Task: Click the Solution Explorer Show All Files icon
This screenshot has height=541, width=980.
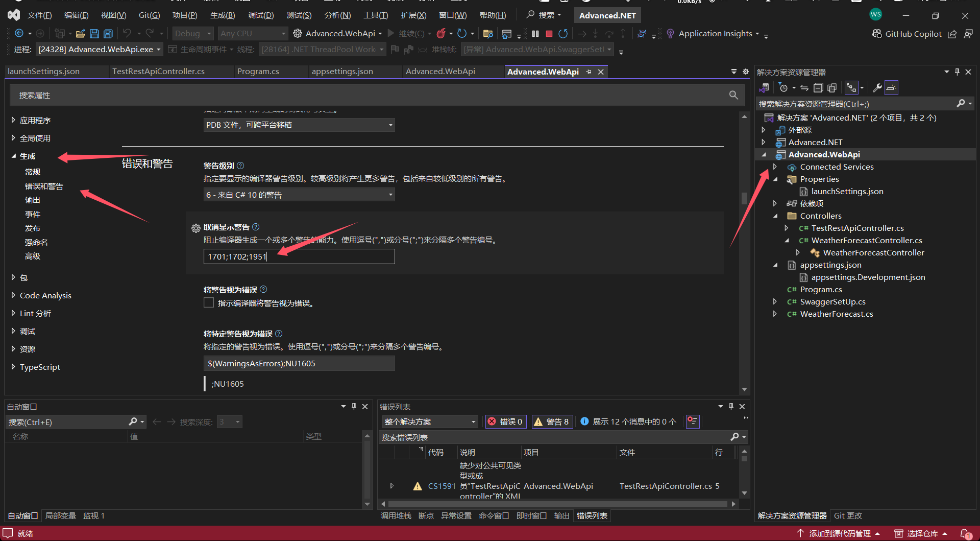Action: pos(832,88)
